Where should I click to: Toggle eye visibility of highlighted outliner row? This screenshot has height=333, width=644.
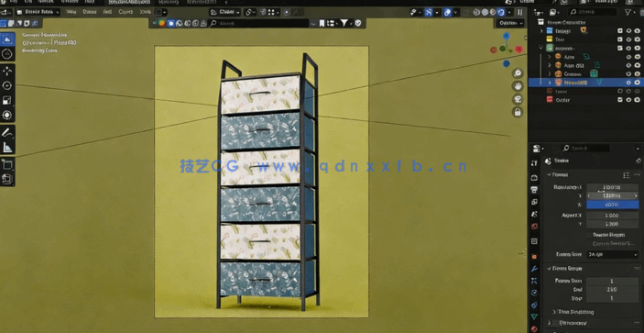[628, 83]
